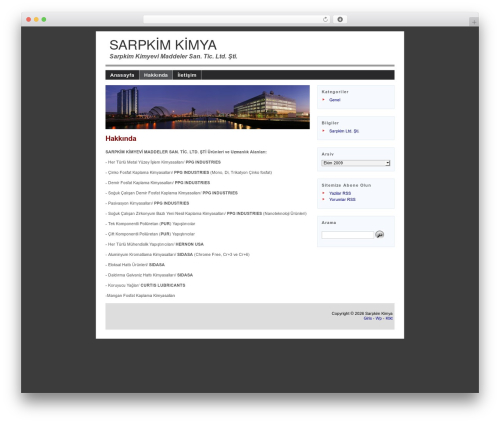Click the browser download indicator icon

(x=340, y=20)
